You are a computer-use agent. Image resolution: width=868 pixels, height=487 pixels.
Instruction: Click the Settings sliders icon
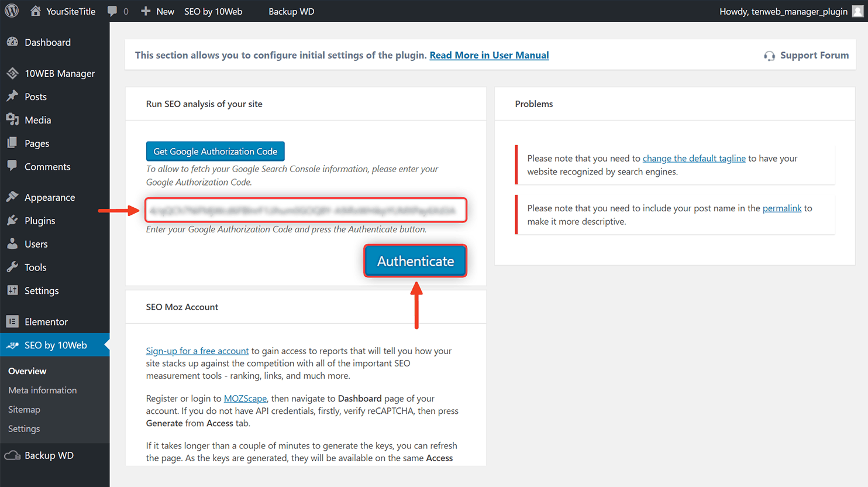[12, 290]
